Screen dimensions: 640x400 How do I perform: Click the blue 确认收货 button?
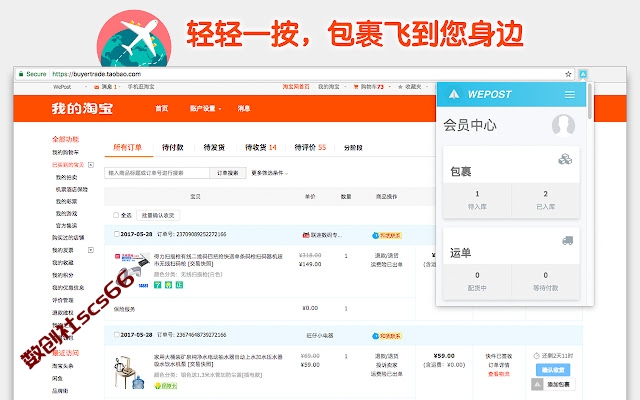(553, 370)
